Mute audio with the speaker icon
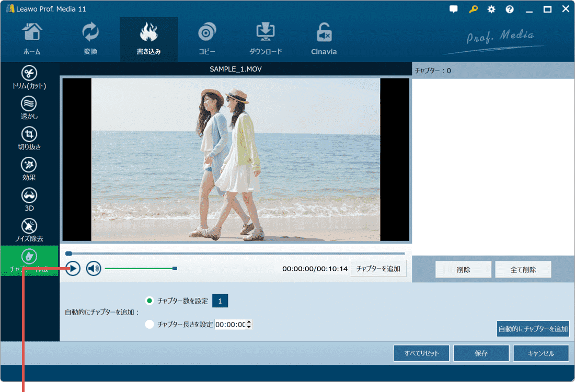The height and width of the screenshot is (392, 575). tap(94, 269)
